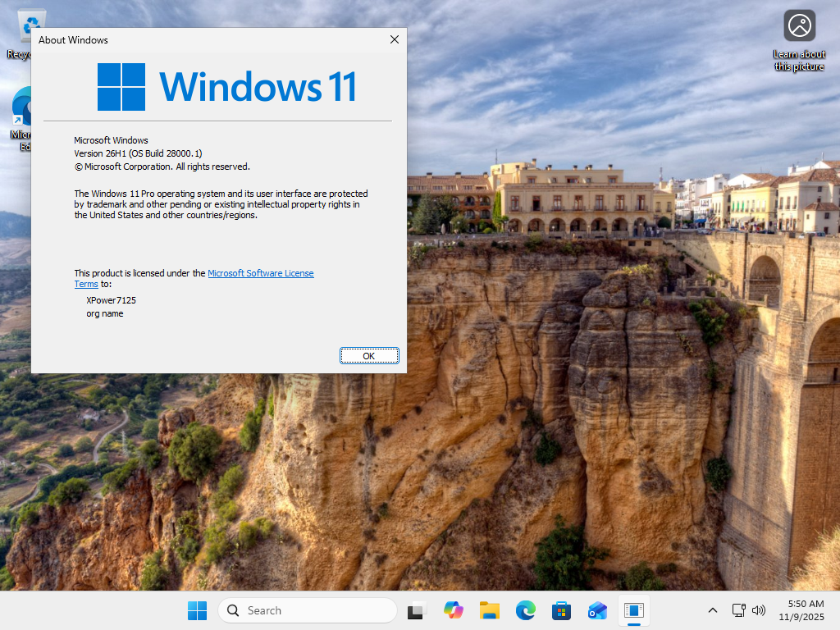840x630 pixels.
Task: Open File Explorer from the taskbar
Action: click(489, 610)
